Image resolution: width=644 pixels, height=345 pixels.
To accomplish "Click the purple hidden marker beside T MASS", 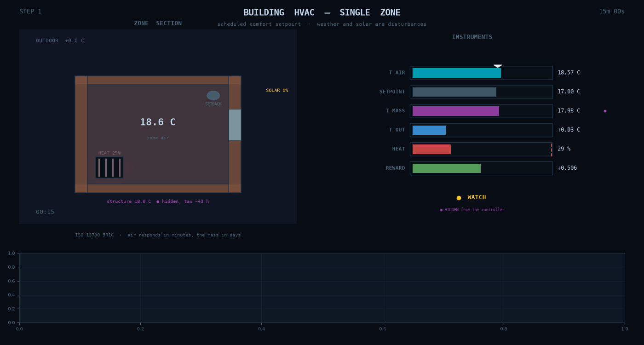I will point(605,111).
